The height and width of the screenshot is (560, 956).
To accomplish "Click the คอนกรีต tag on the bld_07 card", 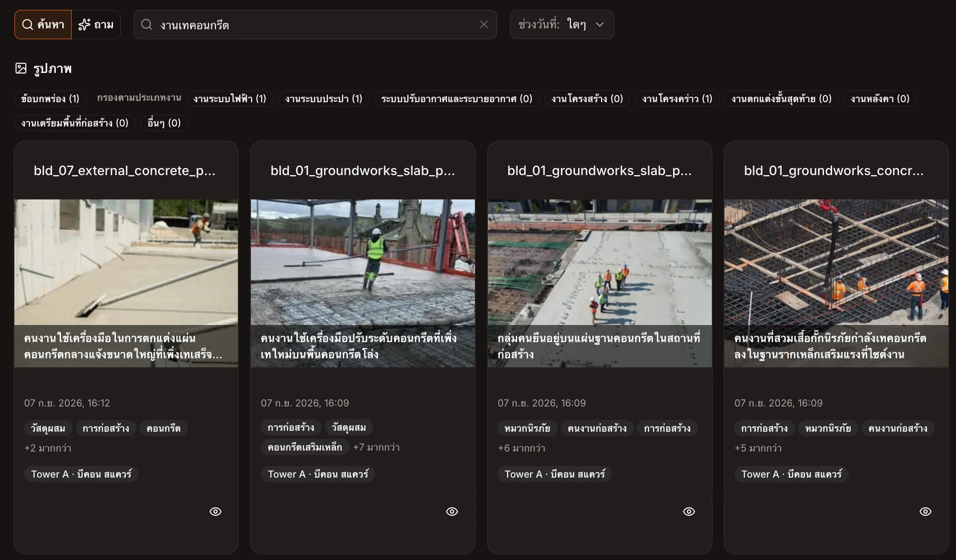I will [x=164, y=428].
